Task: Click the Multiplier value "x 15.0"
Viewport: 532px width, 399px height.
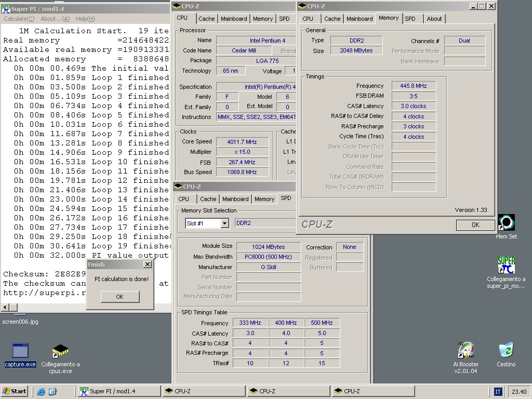Action: [x=242, y=152]
